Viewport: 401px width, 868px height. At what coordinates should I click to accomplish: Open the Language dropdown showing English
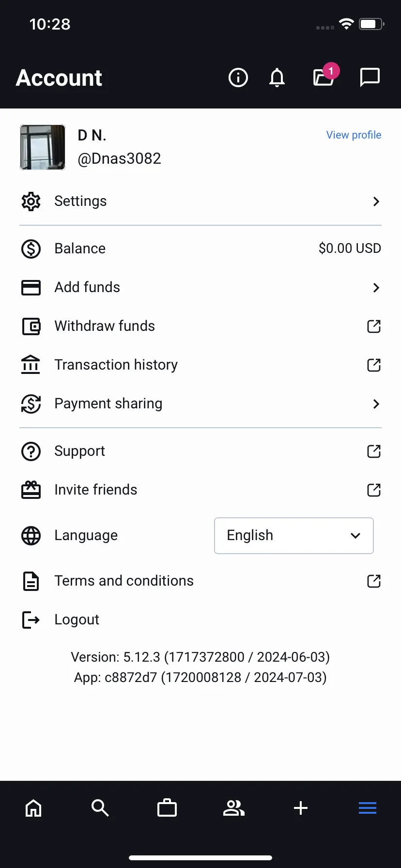tap(294, 536)
